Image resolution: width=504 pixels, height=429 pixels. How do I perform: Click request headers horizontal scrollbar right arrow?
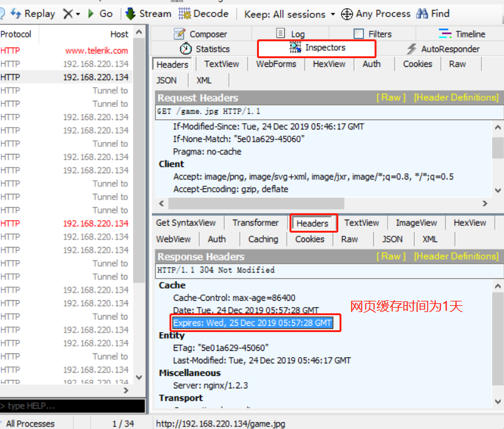pyautogui.click(x=485, y=203)
